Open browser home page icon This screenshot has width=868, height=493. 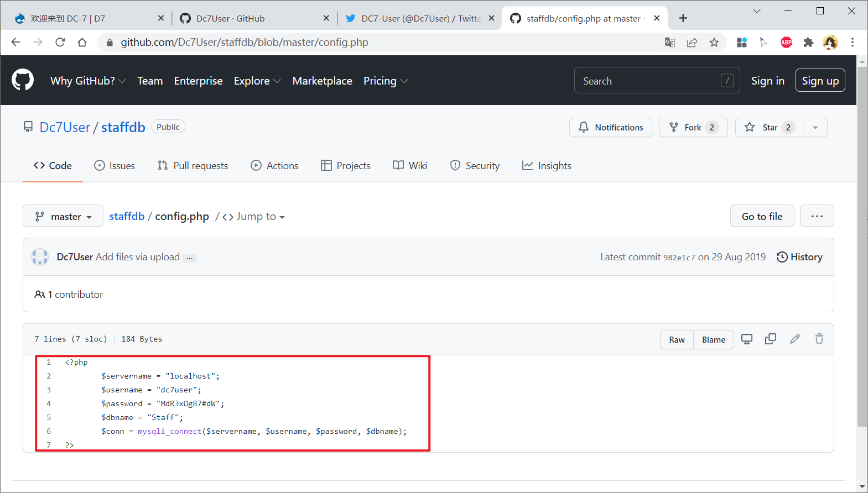pyautogui.click(x=82, y=42)
